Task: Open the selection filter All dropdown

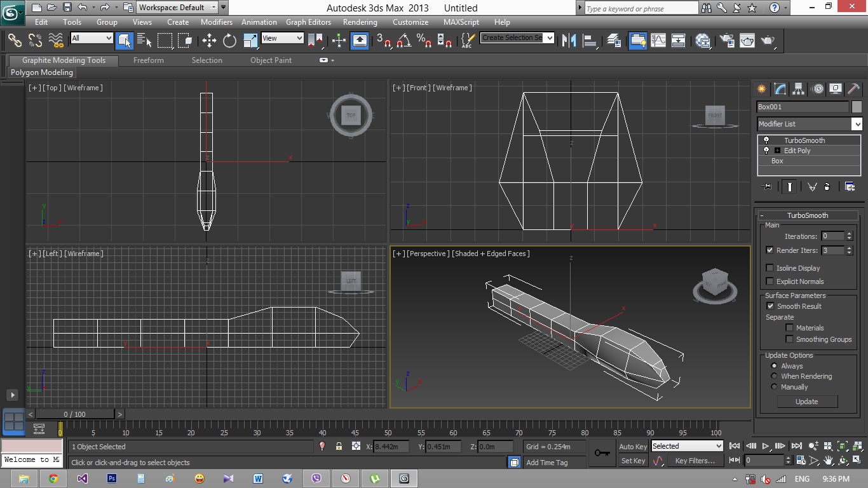Action: click(x=92, y=38)
